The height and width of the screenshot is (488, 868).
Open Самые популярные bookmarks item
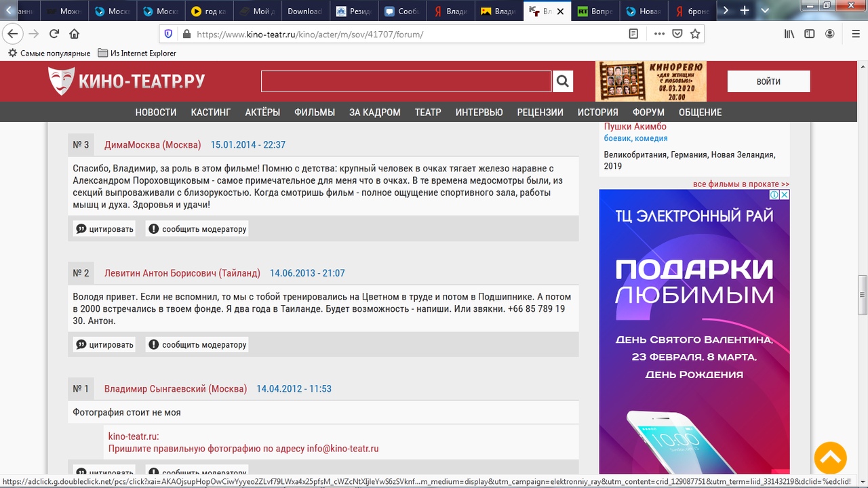click(49, 53)
